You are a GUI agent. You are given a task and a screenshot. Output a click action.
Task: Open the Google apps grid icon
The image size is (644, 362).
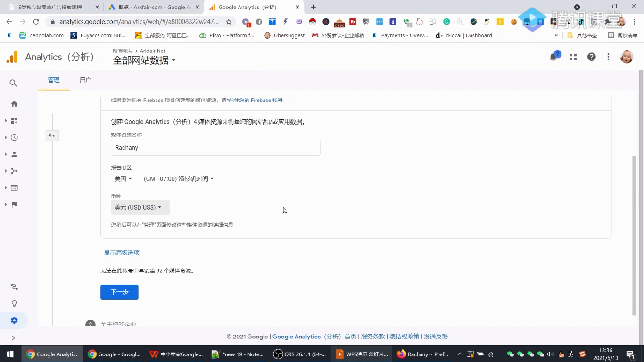click(573, 57)
